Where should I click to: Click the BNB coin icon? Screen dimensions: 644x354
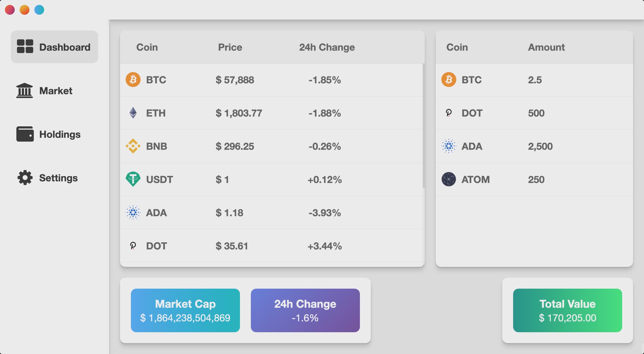tap(133, 146)
